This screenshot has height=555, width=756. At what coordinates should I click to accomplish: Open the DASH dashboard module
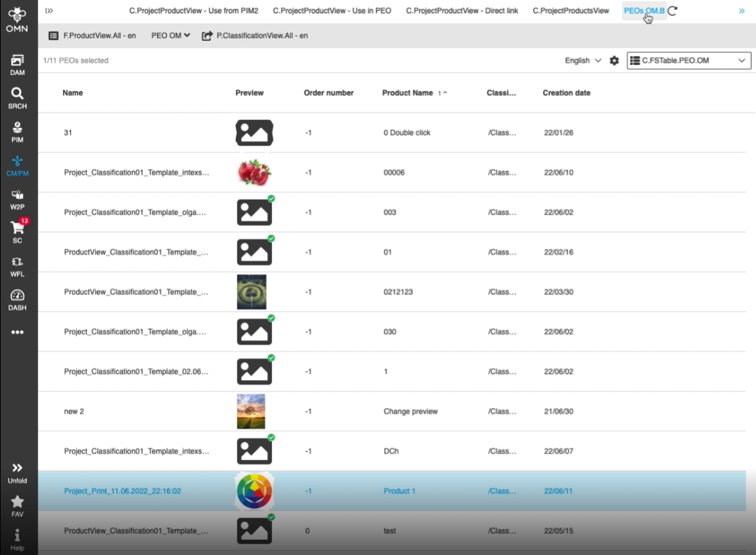click(17, 300)
